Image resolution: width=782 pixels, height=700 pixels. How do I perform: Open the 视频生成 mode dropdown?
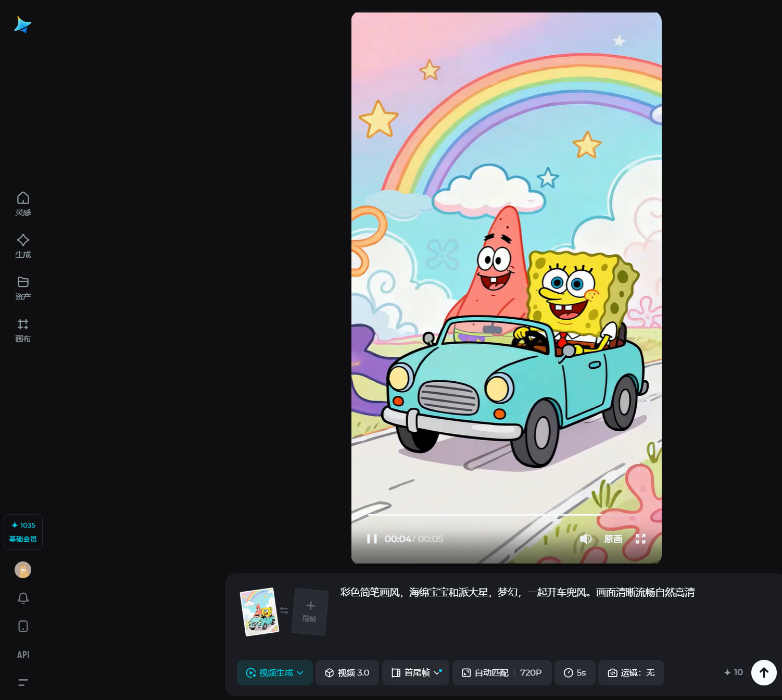pyautogui.click(x=275, y=672)
